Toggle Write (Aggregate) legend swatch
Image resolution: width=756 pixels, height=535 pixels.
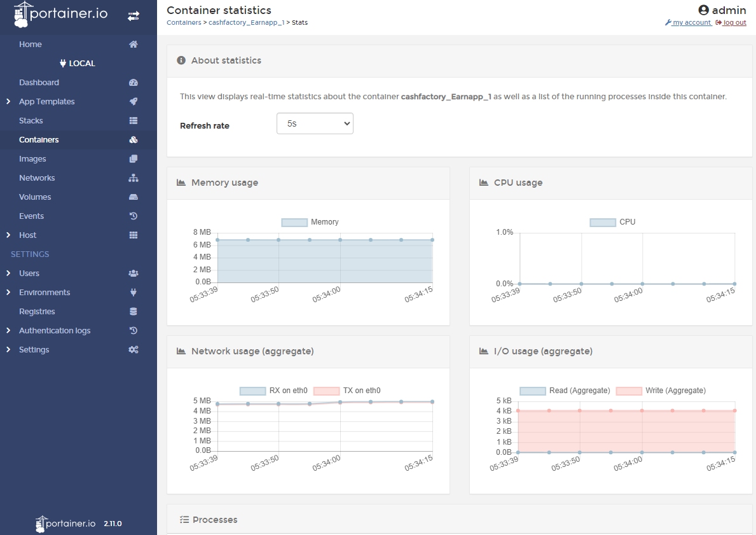(629, 391)
